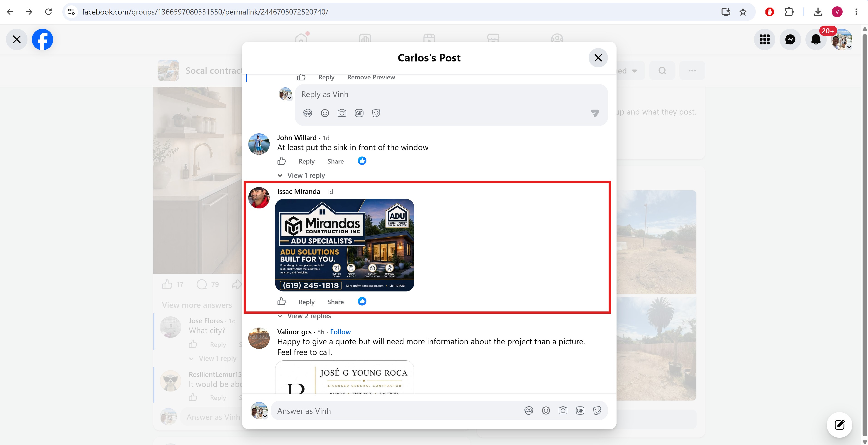Like John Willard's comment

282,161
